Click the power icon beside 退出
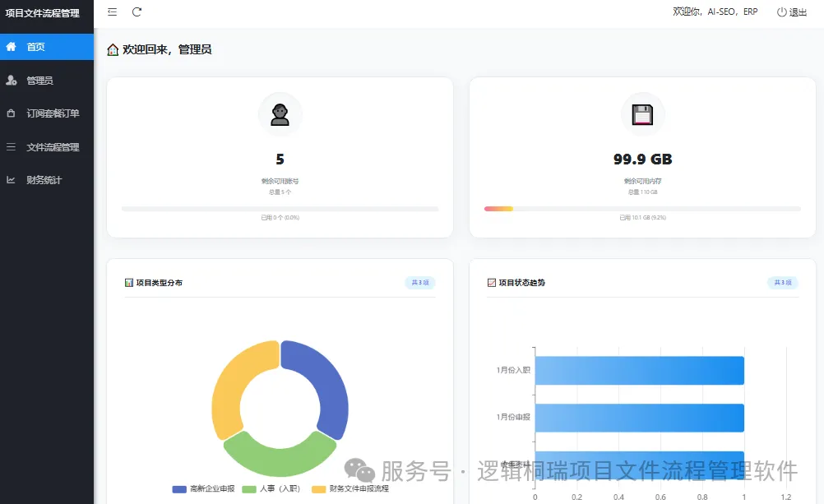Viewport: 824px width, 504px height. [781, 12]
